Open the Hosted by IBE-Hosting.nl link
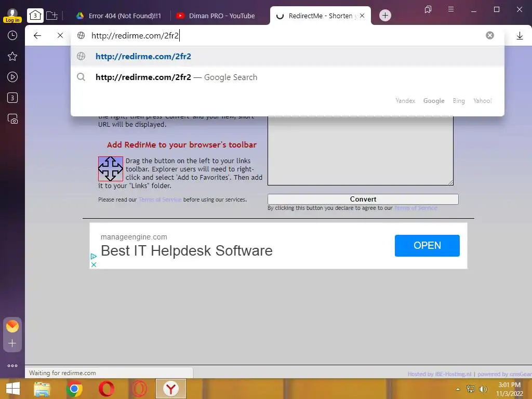Image resolution: width=532 pixels, height=399 pixels. point(440,374)
